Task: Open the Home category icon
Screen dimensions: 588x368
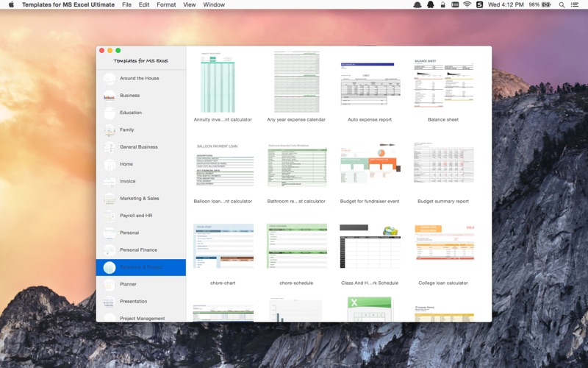Action: [x=110, y=164]
